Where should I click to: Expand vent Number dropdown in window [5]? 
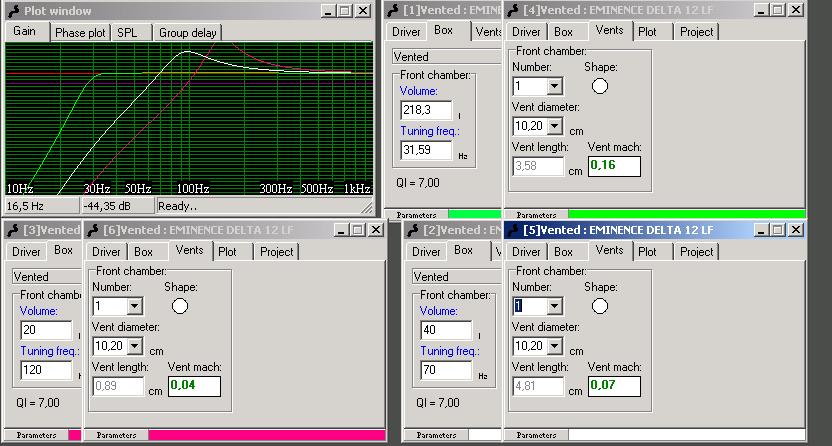pyautogui.click(x=554, y=306)
